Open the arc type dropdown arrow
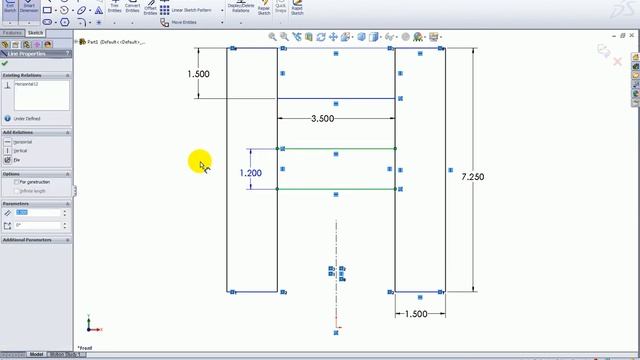 click(x=73, y=11)
